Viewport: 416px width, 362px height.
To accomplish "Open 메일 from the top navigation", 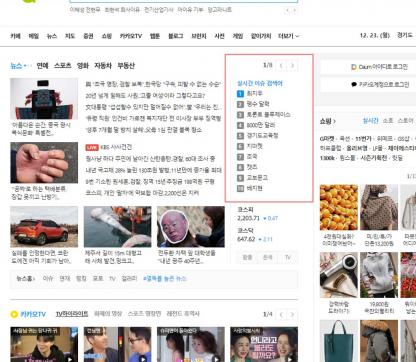I will click(x=34, y=36).
